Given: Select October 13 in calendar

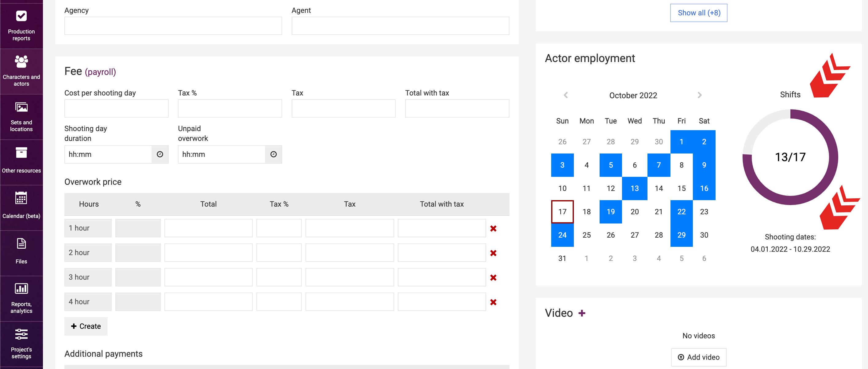Looking at the screenshot, I should [x=635, y=188].
